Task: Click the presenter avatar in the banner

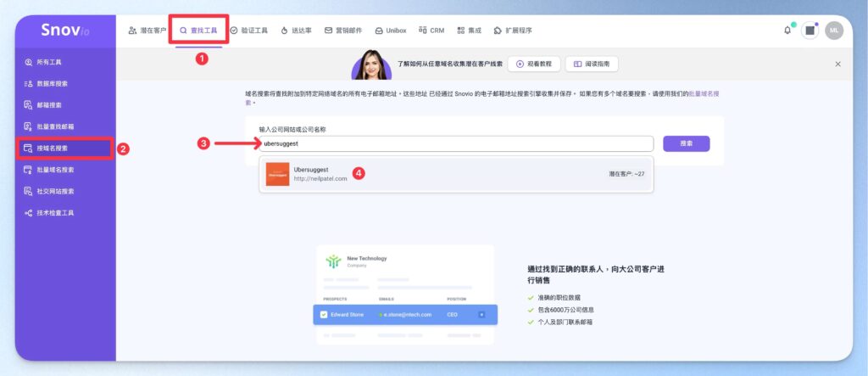Action: (371, 65)
